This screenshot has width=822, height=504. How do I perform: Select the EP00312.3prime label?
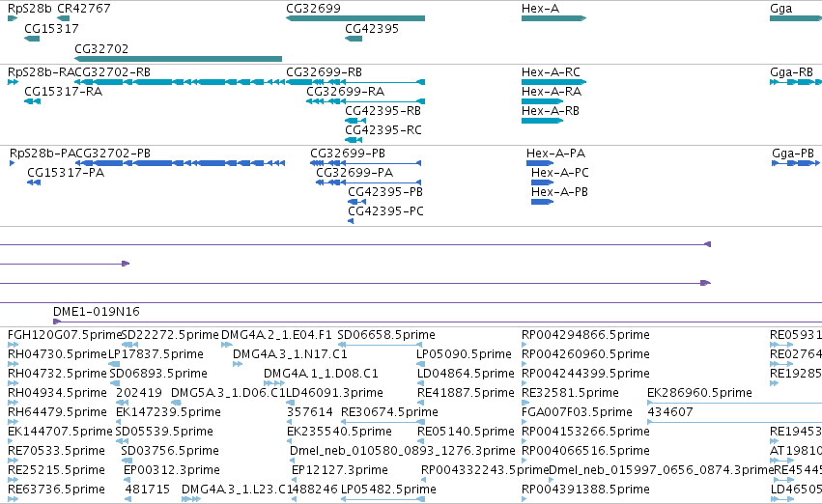click(x=171, y=470)
